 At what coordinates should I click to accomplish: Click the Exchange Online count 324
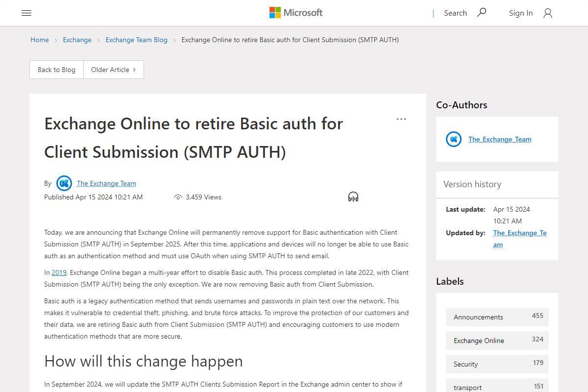tap(538, 339)
